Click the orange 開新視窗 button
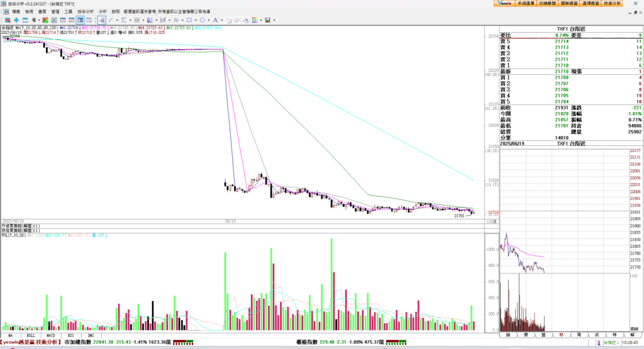The image size is (644, 349). pyautogui.click(x=569, y=3)
